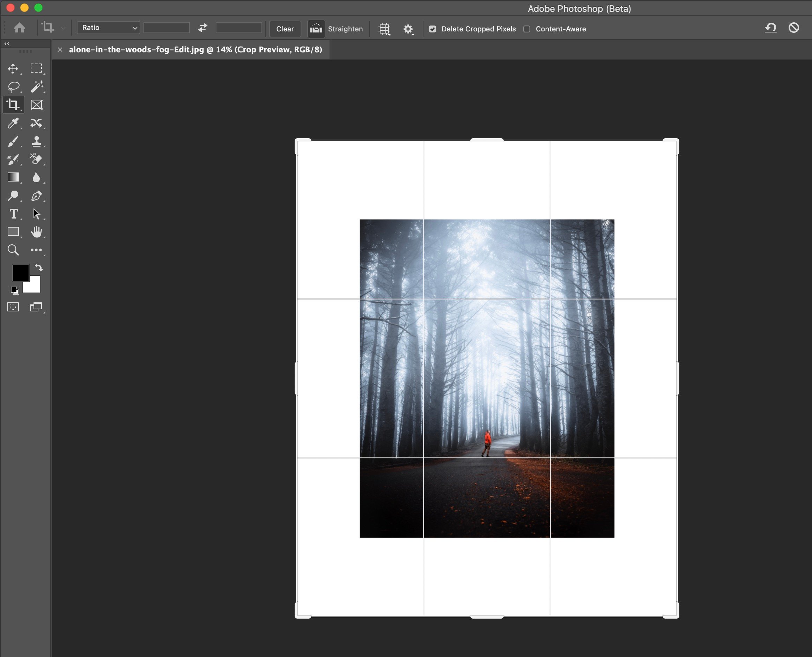Toggle Delete Cropped Pixels checkbox
The width and height of the screenshot is (812, 657).
point(432,29)
